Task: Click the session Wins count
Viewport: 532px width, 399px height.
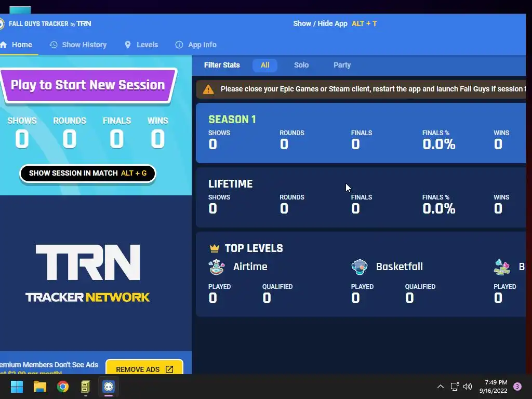Action: (x=158, y=139)
